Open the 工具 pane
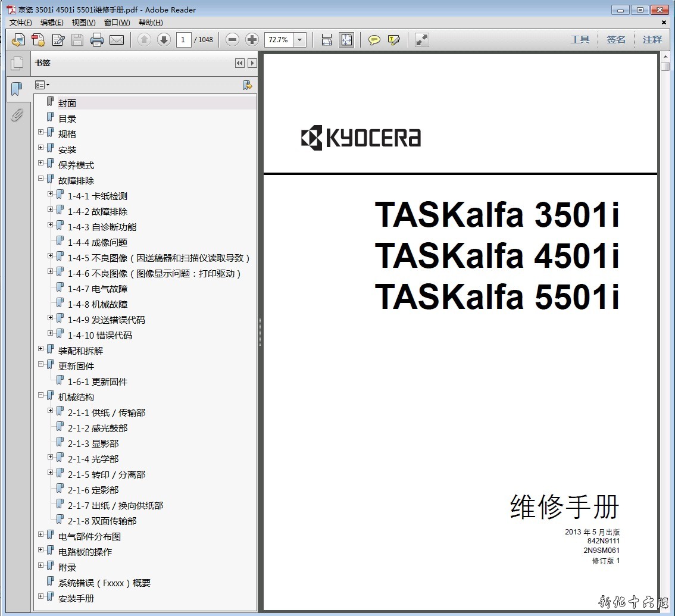This screenshot has width=675, height=616. (x=579, y=40)
